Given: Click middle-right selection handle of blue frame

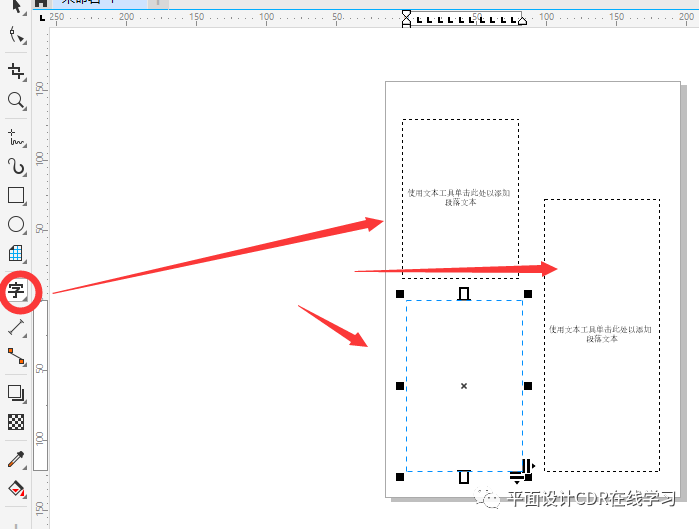Looking at the screenshot, I should [528, 386].
